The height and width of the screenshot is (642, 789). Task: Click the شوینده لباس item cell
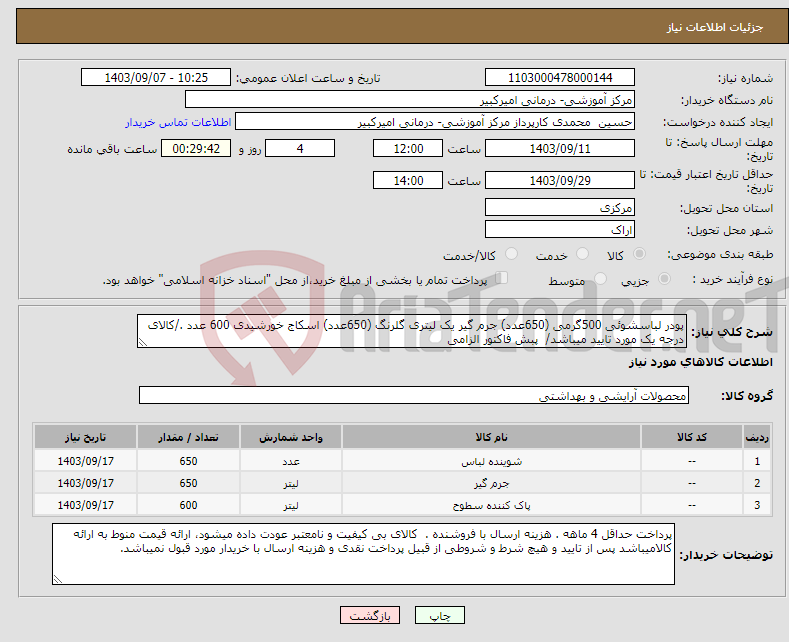click(x=492, y=461)
